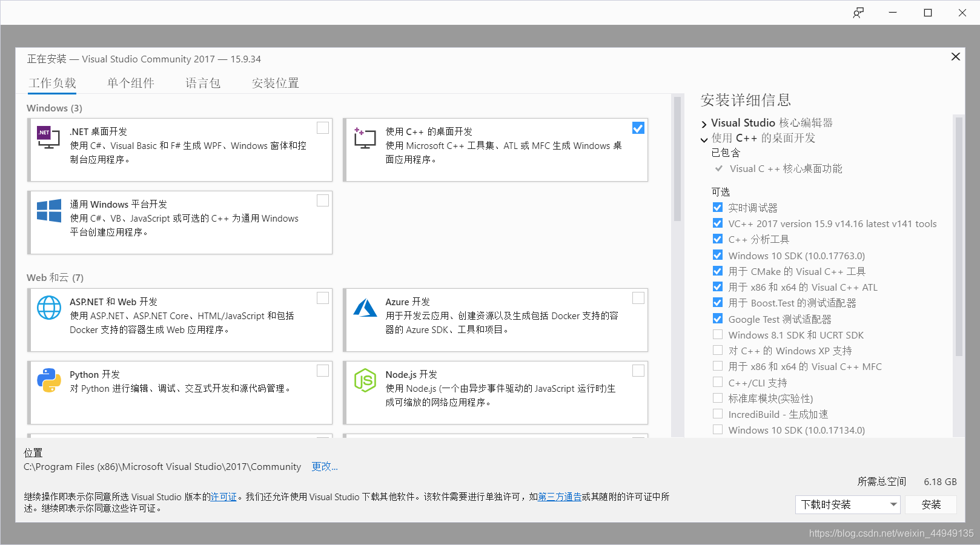Check the Node.js 开发 workload checkbox
The image size is (980, 545).
(x=638, y=371)
